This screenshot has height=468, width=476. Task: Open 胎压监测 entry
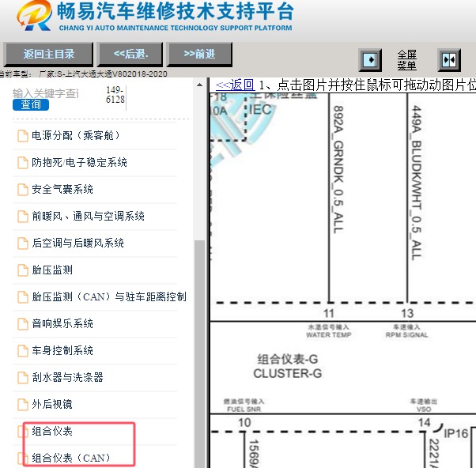click(52, 270)
